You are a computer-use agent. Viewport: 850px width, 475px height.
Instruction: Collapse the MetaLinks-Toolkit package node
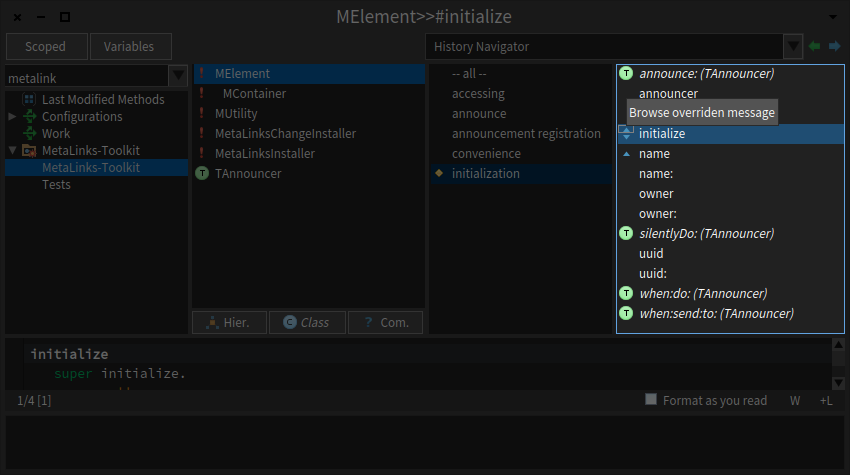click(12, 150)
